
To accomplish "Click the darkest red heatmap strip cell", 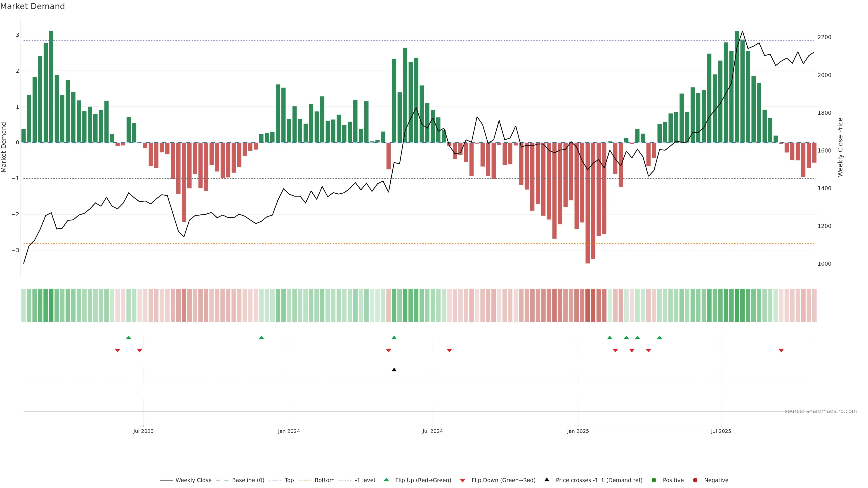I will [x=588, y=305].
